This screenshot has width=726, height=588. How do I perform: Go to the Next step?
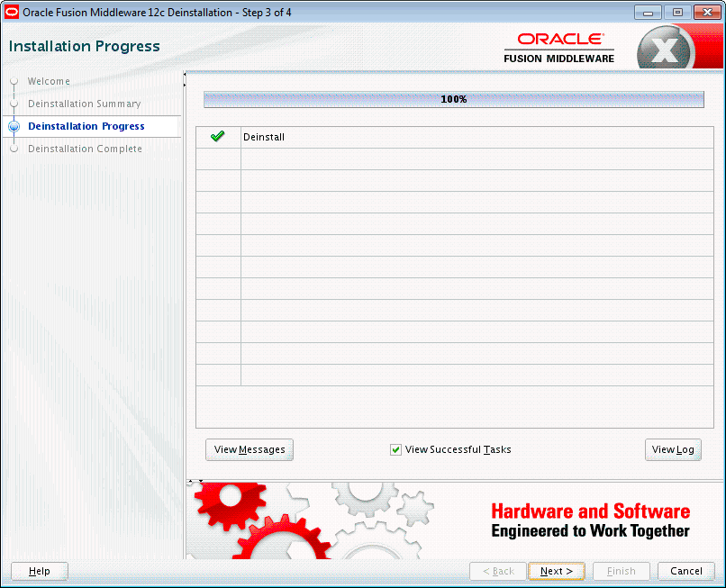click(557, 571)
